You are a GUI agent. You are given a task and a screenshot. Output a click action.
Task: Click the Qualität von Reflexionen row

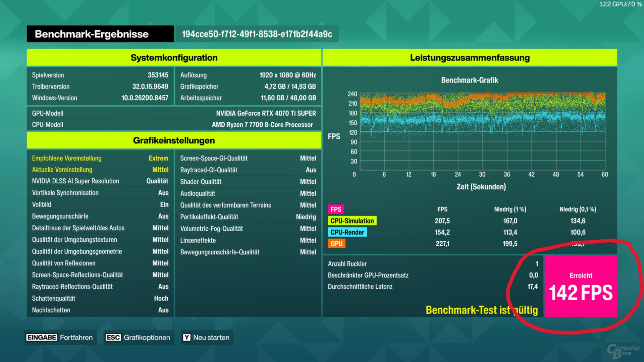coord(100,263)
